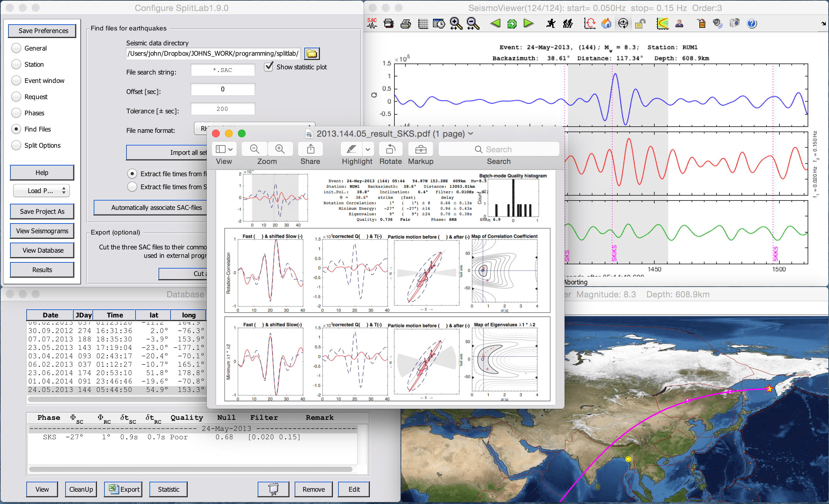Click the SAC save icon in SeismoViewer toolbar
This screenshot has width=829, height=504.
[372, 24]
